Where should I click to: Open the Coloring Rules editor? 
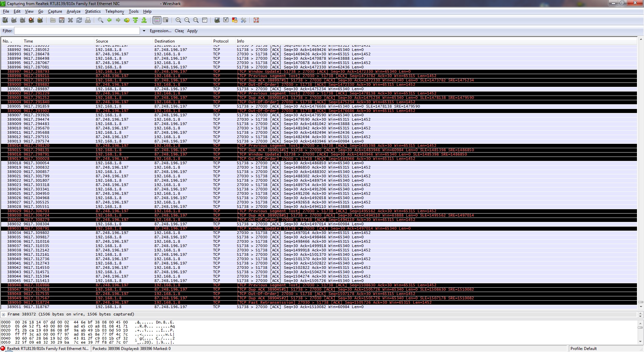coord(235,20)
